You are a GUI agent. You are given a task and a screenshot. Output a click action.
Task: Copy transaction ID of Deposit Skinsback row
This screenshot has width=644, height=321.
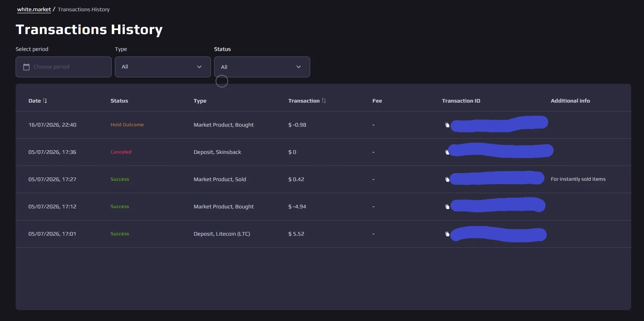(447, 152)
